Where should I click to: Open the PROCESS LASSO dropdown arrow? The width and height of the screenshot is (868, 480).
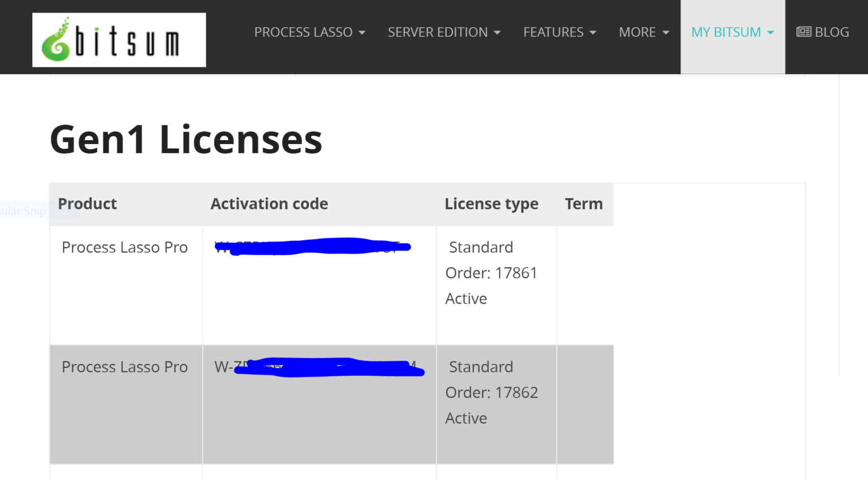click(363, 33)
